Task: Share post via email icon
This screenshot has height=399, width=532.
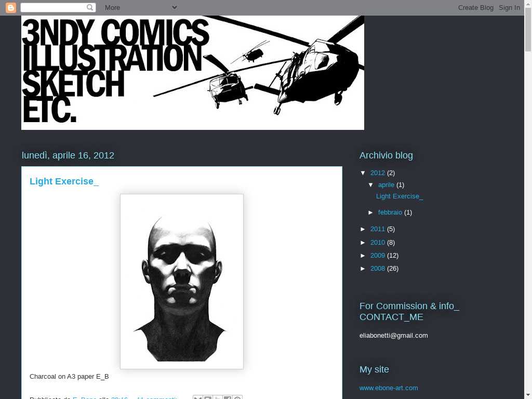Action: (197, 397)
